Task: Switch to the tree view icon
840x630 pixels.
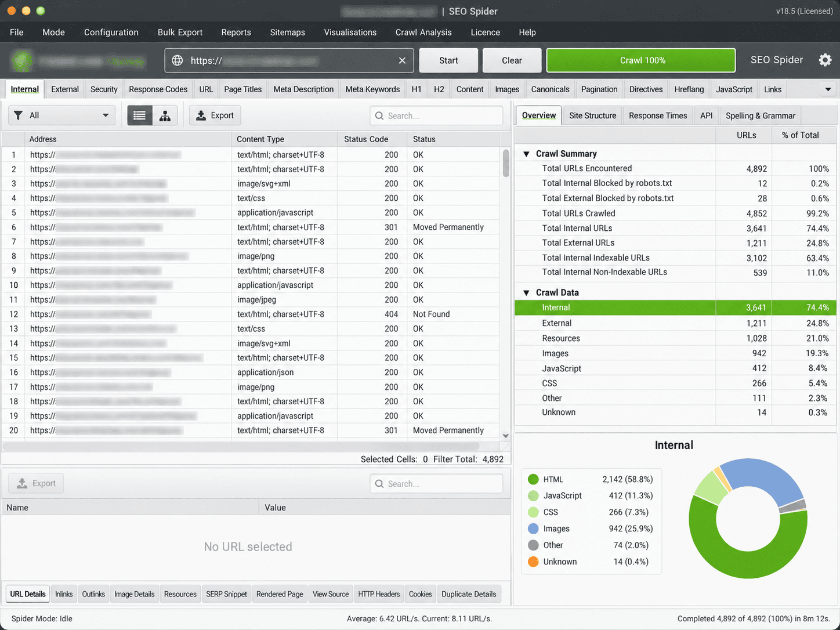Action: [x=165, y=115]
